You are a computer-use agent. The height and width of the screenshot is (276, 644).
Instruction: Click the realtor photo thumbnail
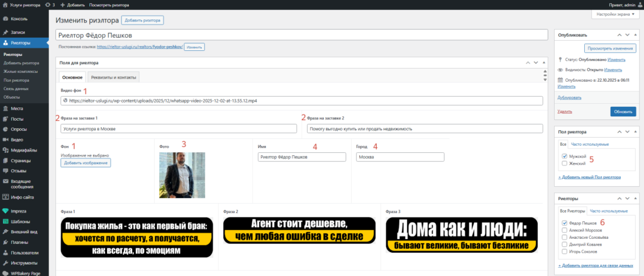[x=182, y=175]
